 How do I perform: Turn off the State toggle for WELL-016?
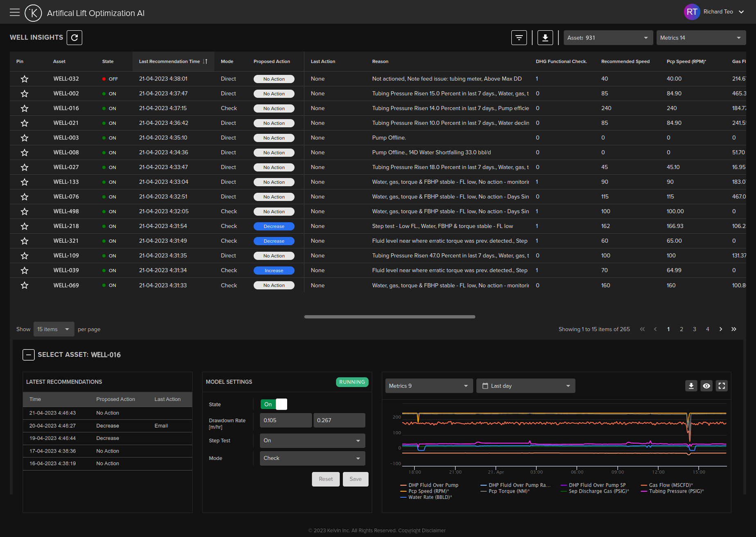click(x=273, y=404)
